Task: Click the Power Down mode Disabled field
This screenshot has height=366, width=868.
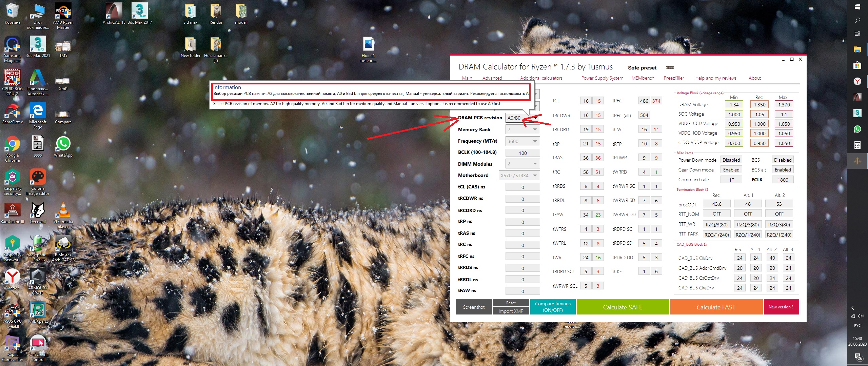Action: 731,160
